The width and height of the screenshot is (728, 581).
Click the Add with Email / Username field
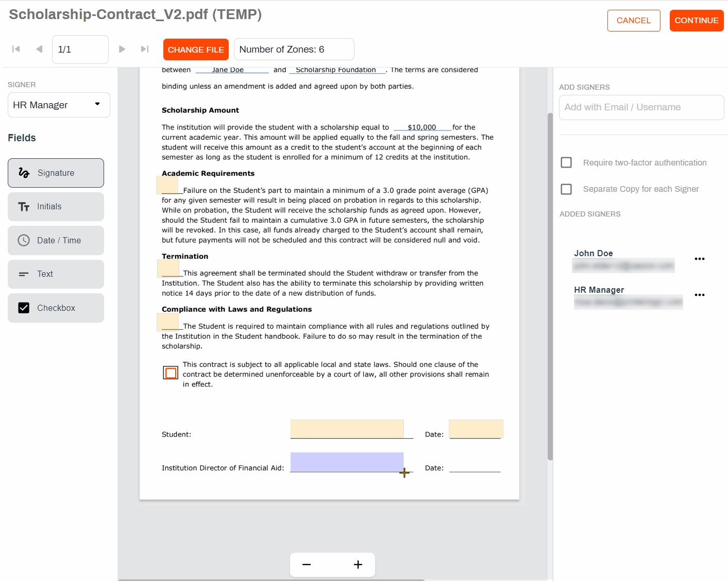(x=641, y=107)
